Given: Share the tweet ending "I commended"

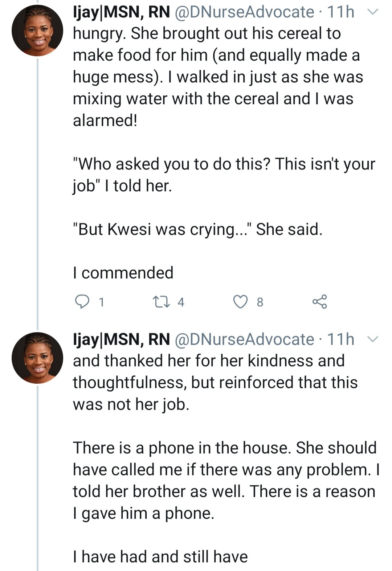Looking at the screenshot, I should point(319,302).
